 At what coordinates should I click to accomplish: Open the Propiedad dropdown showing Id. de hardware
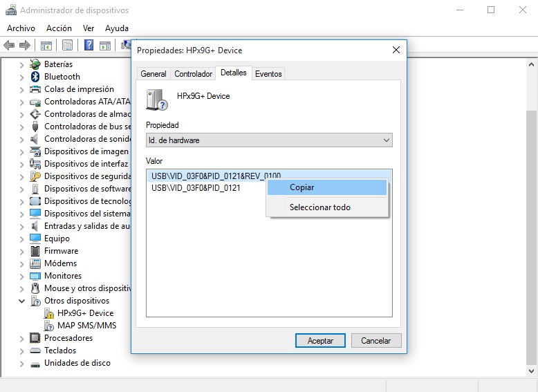(x=269, y=140)
